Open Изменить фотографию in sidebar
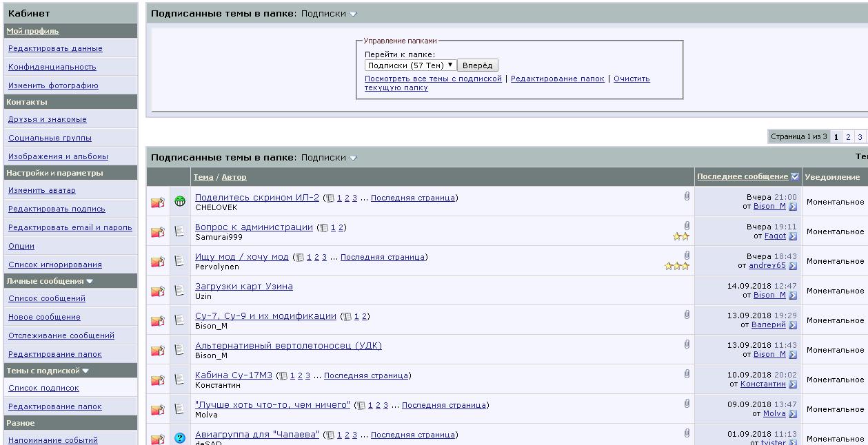This screenshot has width=868, height=445. pyautogui.click(x=53, y=86)
